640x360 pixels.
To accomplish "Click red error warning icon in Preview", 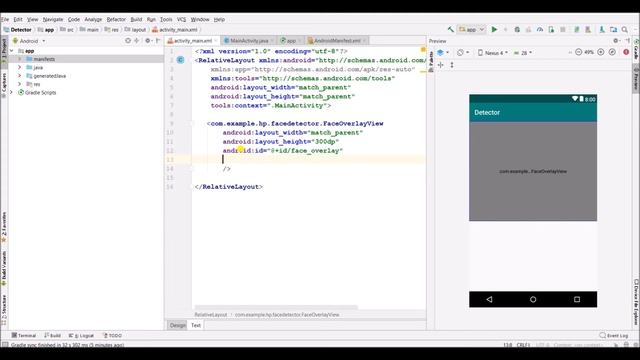I will tap(626, 52).
